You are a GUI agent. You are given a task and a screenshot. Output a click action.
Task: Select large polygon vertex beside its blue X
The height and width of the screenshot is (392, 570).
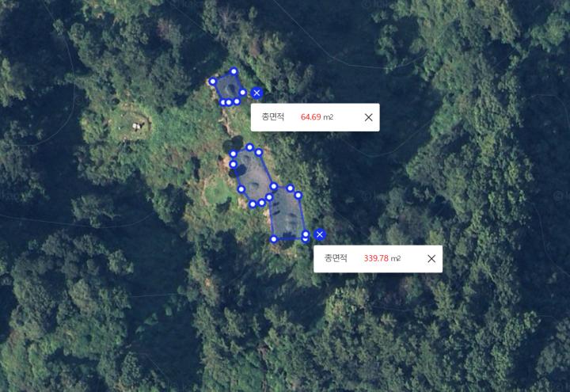(306, 234)
